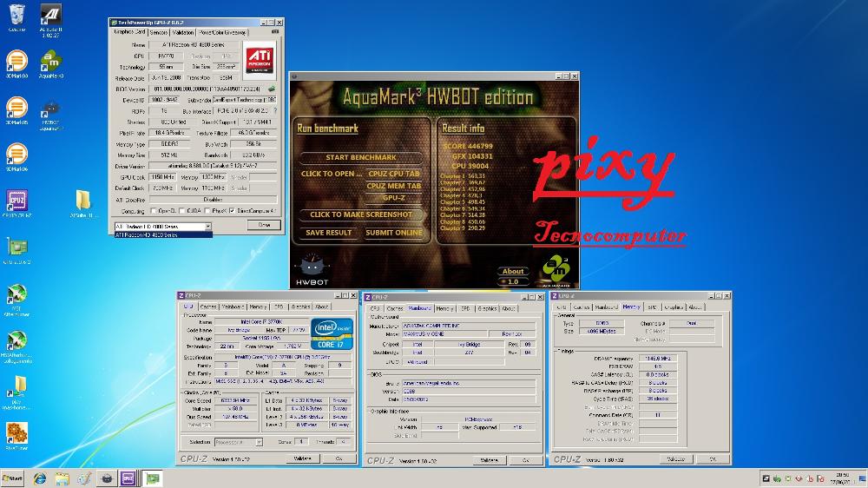Choose highlighted ATI Radeon HD 4800 Series list entry
The width and height of the screenshot is (868, 488).
tap(163, 234)
